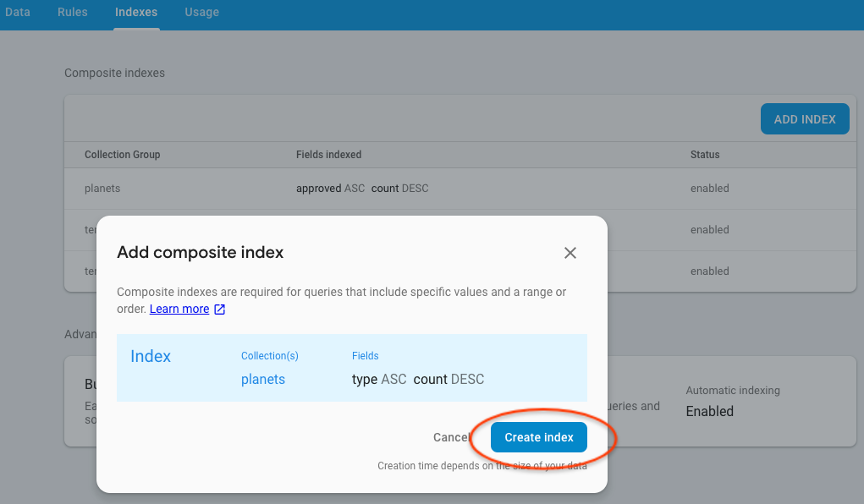864x504 pixels.
Task: Cancel the composite index dialog
Action: click(451, 437)
